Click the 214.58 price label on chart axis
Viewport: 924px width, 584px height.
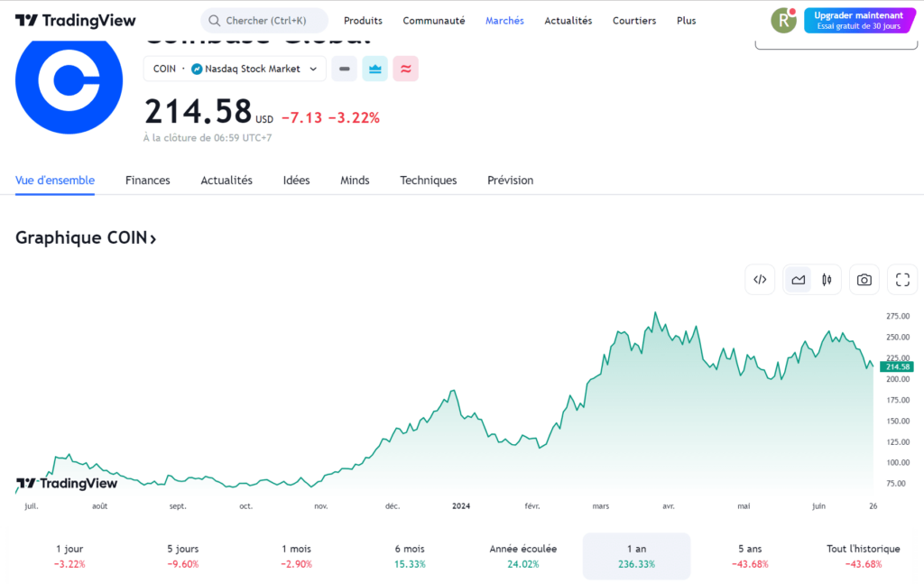coord(897,366)
